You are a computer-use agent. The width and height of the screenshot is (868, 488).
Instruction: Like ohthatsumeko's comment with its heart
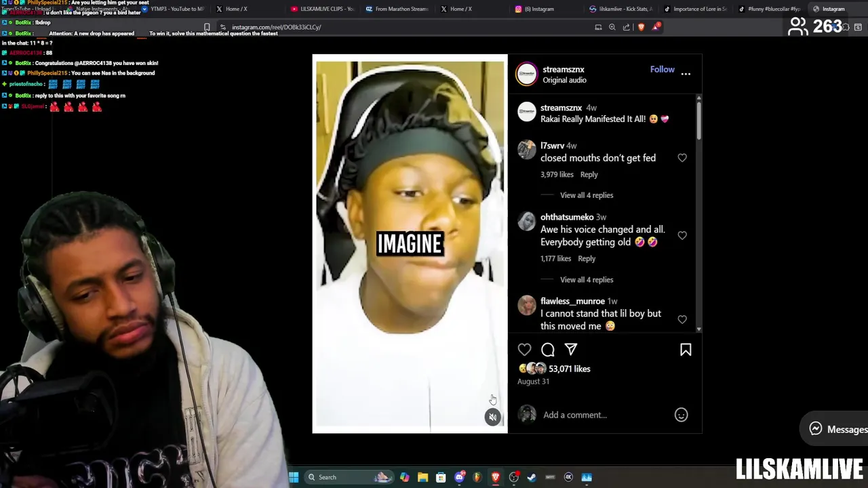pyautogui.click(x=682, y=235)
